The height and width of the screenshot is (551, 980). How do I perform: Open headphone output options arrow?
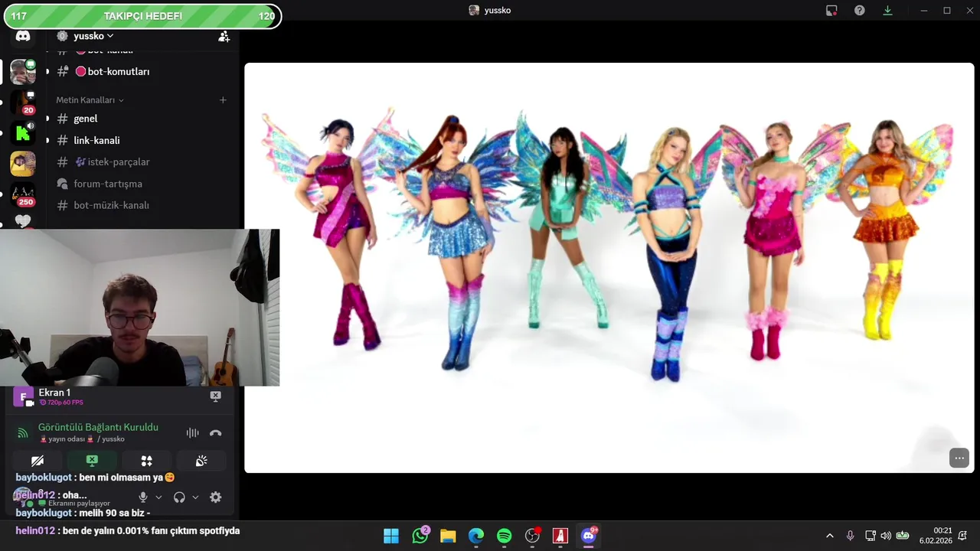tap(195, 497)
